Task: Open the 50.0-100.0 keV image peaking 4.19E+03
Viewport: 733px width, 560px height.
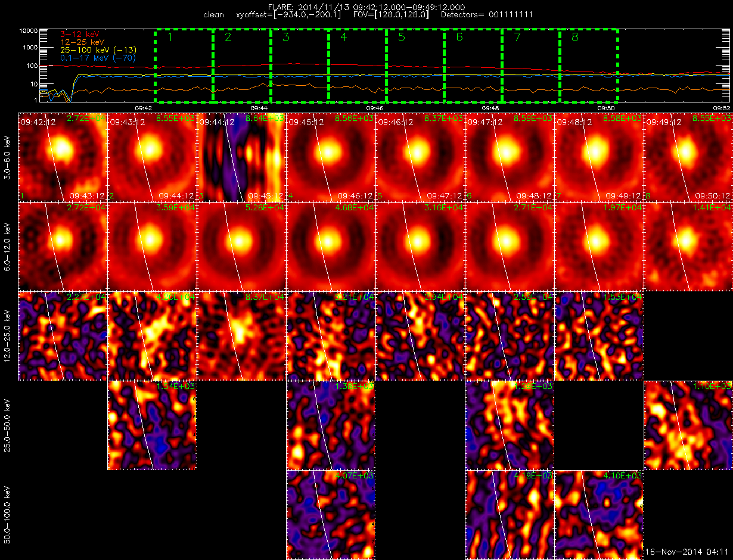Action: coord(510,514)
